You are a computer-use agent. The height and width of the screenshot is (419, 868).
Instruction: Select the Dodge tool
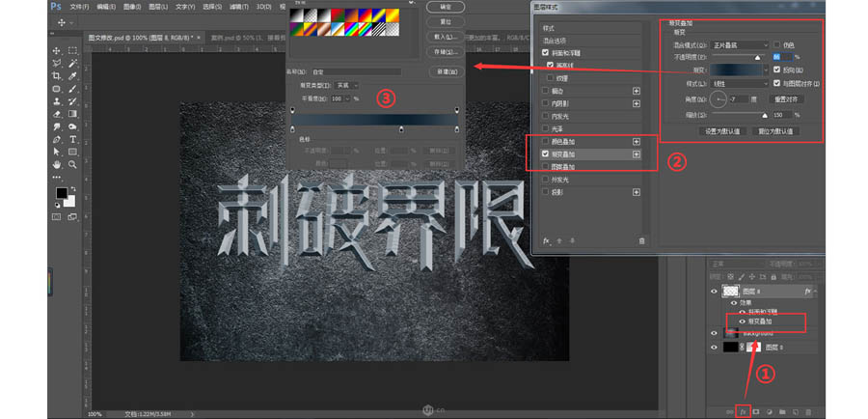[x=72, y=126]
